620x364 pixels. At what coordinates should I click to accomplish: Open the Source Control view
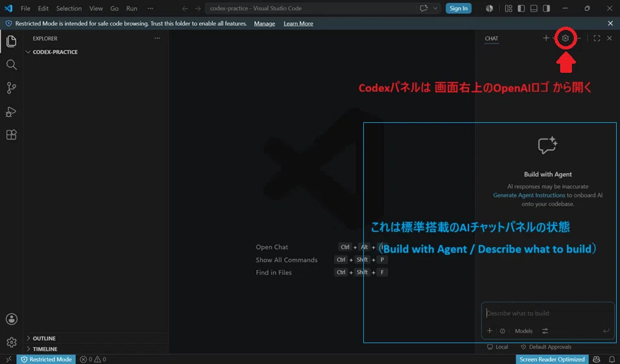coord(11,88)
